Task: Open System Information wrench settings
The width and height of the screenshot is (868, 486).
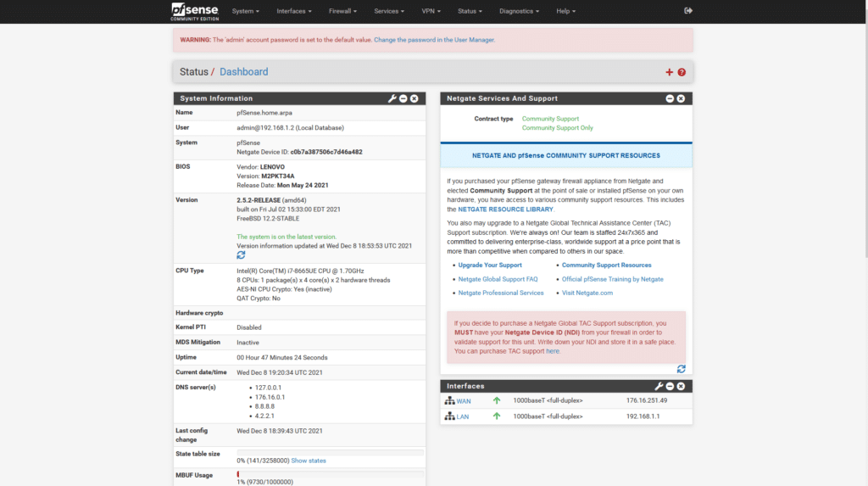Action: (392, 98)
